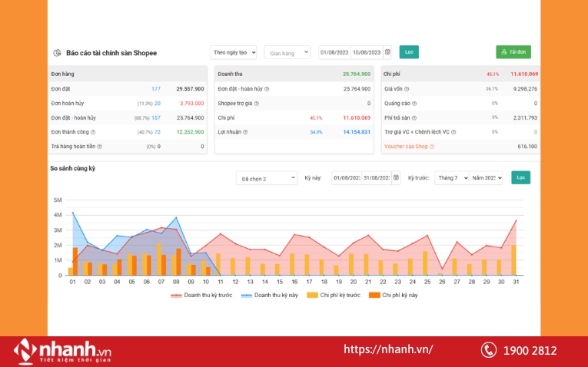Screen dimensions: 588x367
Task: Click help icon beside Giá vốn
Action: [x=407, y=89]
